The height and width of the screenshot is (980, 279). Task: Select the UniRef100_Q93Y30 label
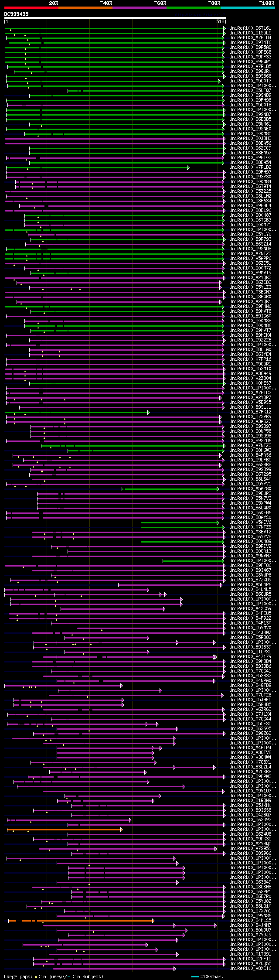click(250, 177)
